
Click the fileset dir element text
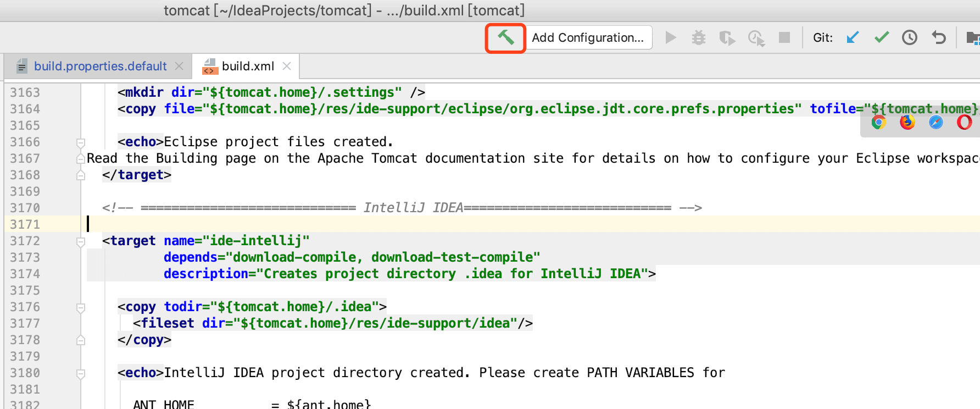click(x=333, y=323)
